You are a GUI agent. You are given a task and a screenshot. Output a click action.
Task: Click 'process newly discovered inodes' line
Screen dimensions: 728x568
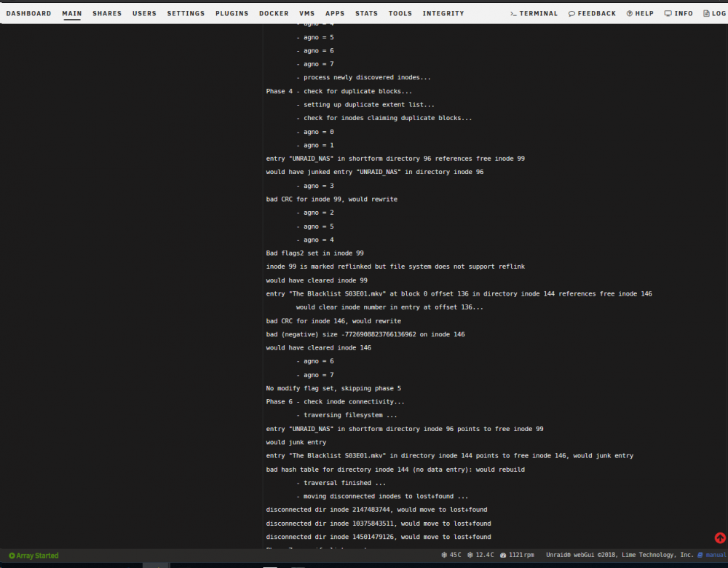click(x=363, y=78)
